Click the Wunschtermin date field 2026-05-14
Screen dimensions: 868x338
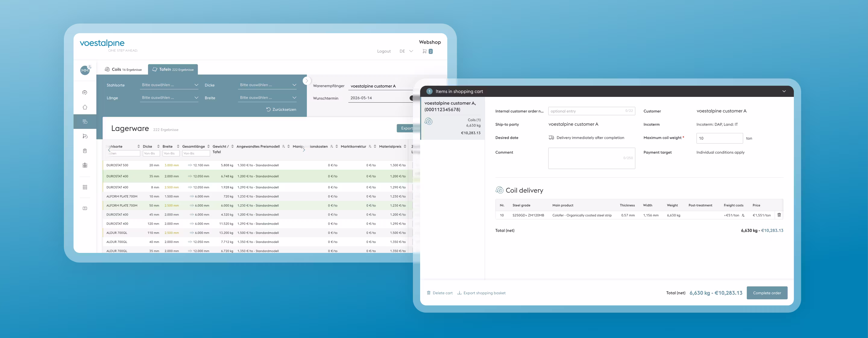pyautogui.click(x=381, y=98)
